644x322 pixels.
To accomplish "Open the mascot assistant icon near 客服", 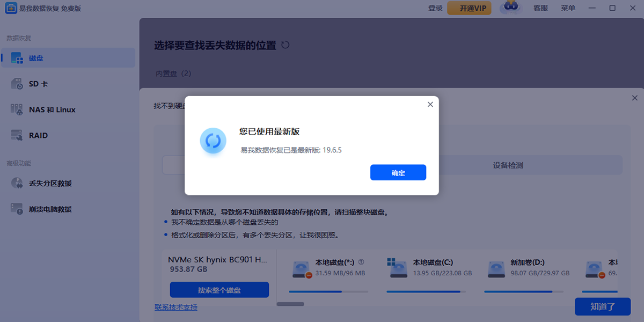I will coord(510,8).
